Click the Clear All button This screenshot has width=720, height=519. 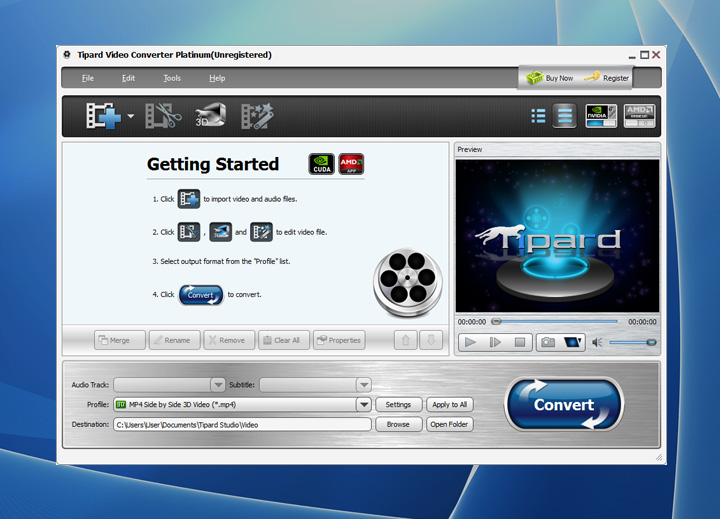pos(284,340)
